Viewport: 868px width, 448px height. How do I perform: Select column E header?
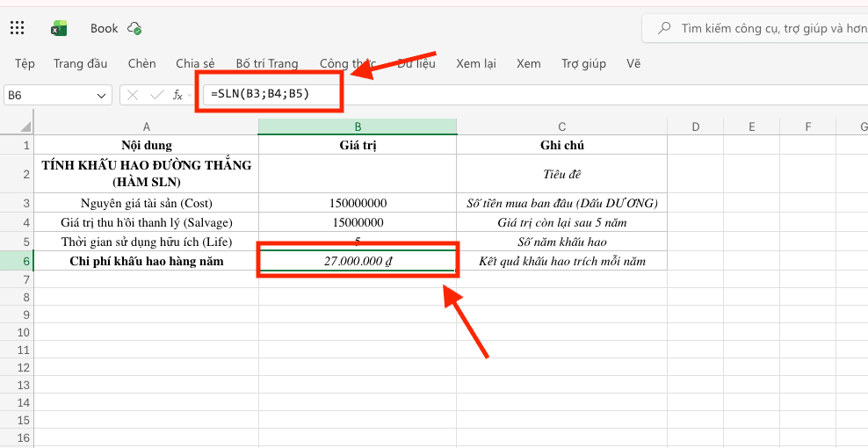coord(752,127)
